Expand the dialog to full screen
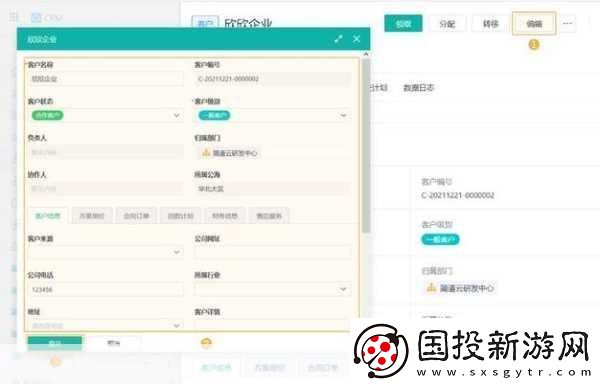600x384 pixels. coord(338,39)
